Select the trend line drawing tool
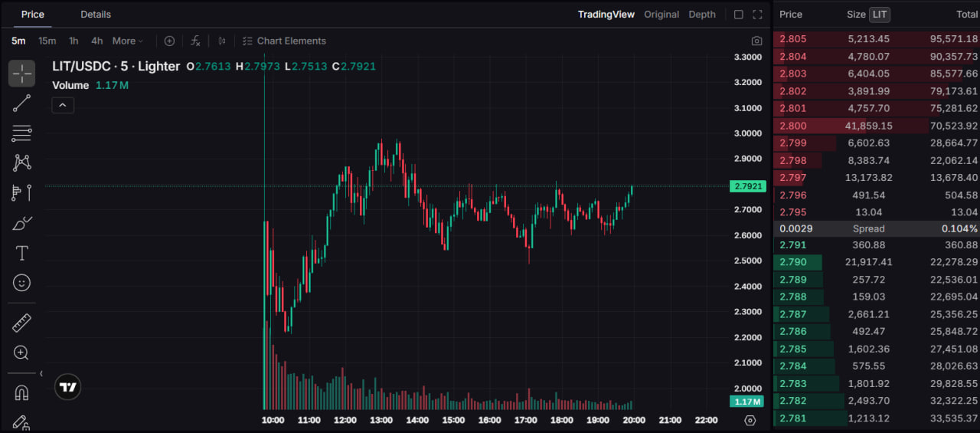 (21, 103)
